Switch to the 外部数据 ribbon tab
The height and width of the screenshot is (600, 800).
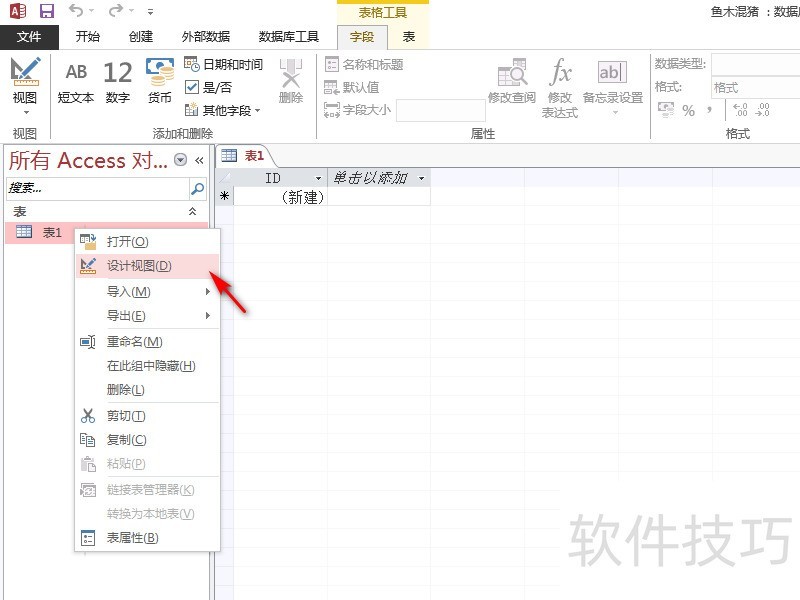[206, 37]
